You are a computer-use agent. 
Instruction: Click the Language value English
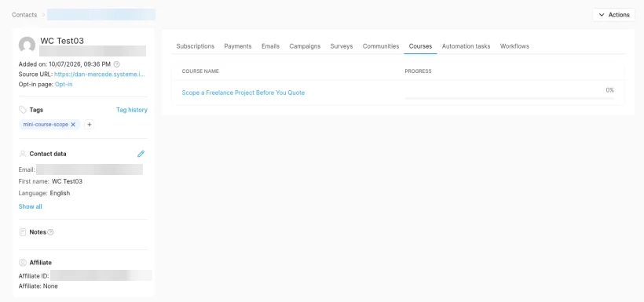coord(60,193)
